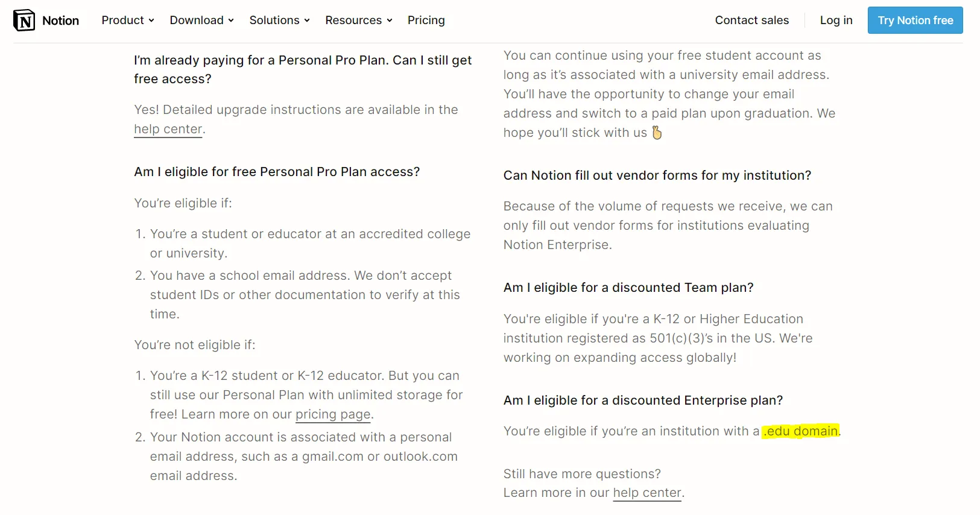Click the eligible for free Personal Pro heading
980x515 pixels.
pyautogui.click(x=277, y=172)
